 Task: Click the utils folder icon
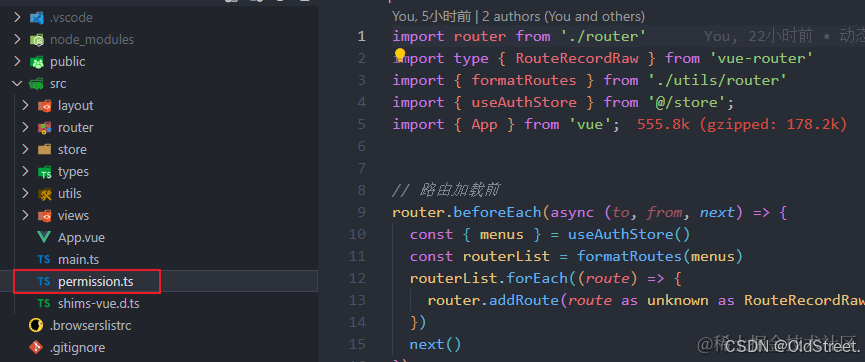click(44, 194)
